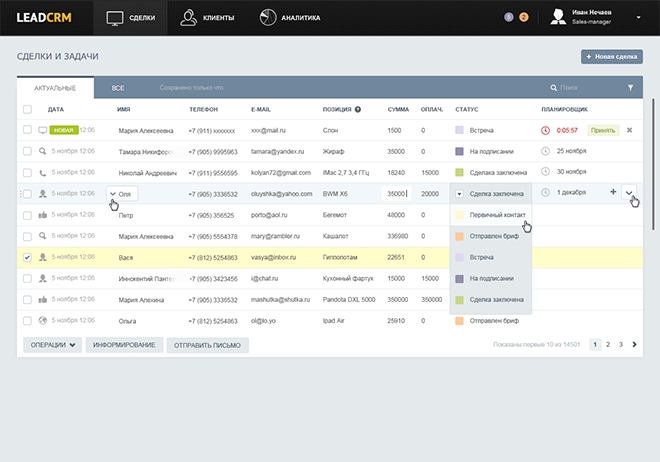Viewport: 660px width, 462px height.
Task: Toggle the select-all checkbox in table header
Action: [x=27, y=109]
